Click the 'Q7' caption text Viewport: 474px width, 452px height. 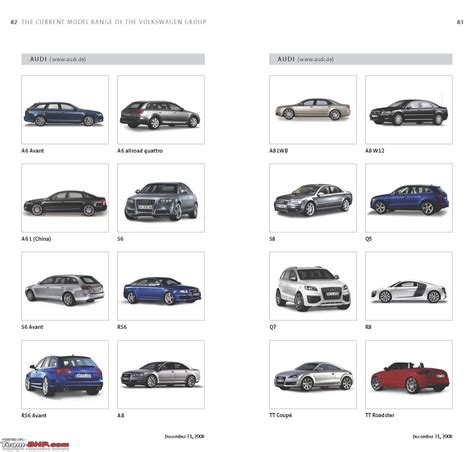tap(273, 327)
